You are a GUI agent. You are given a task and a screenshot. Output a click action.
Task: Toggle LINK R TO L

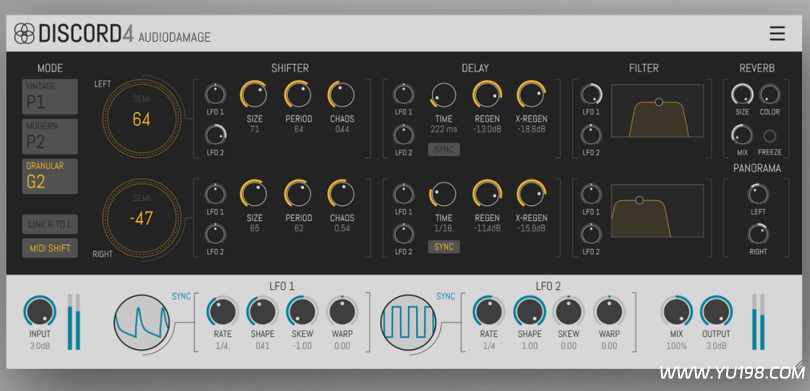coord(50,224)
